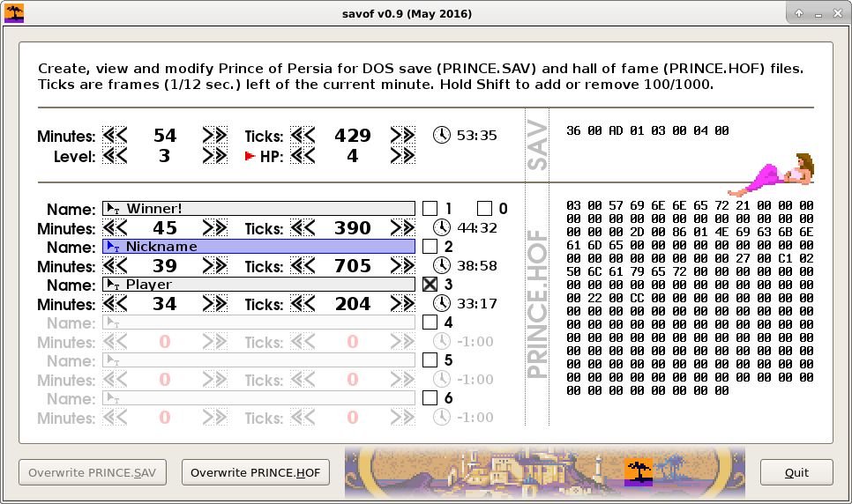Decrease the Level value below 3

coord(115,155)
